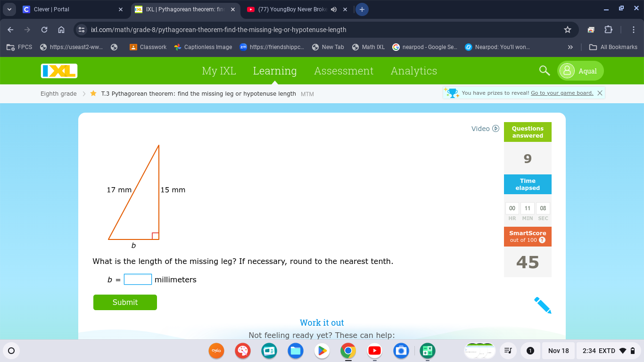Bookmark this page with the star
This screenshot has height=362, width=644.
coord(568,30)
